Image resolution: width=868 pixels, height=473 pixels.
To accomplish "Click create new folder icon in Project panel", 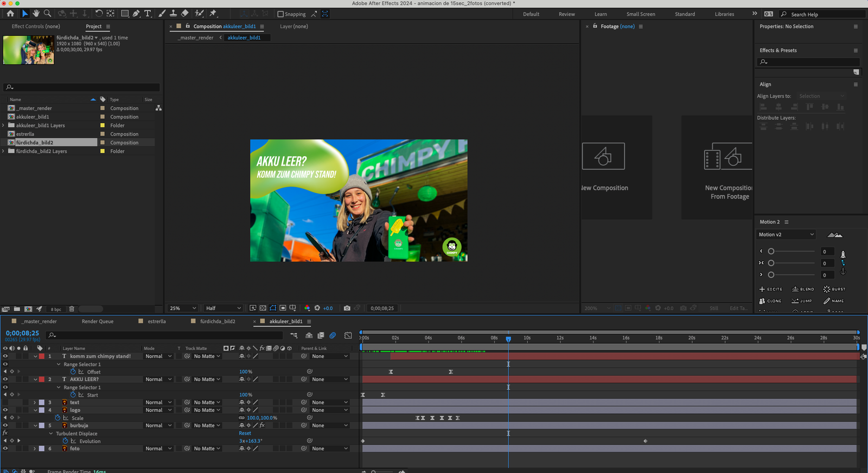I will click(x=17, y=309).
